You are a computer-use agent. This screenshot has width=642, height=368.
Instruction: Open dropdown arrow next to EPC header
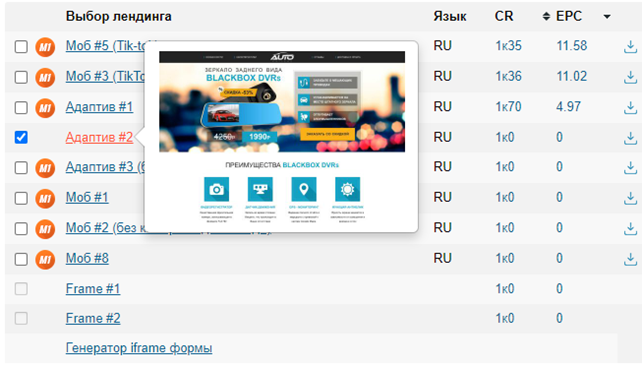[607, 17]
